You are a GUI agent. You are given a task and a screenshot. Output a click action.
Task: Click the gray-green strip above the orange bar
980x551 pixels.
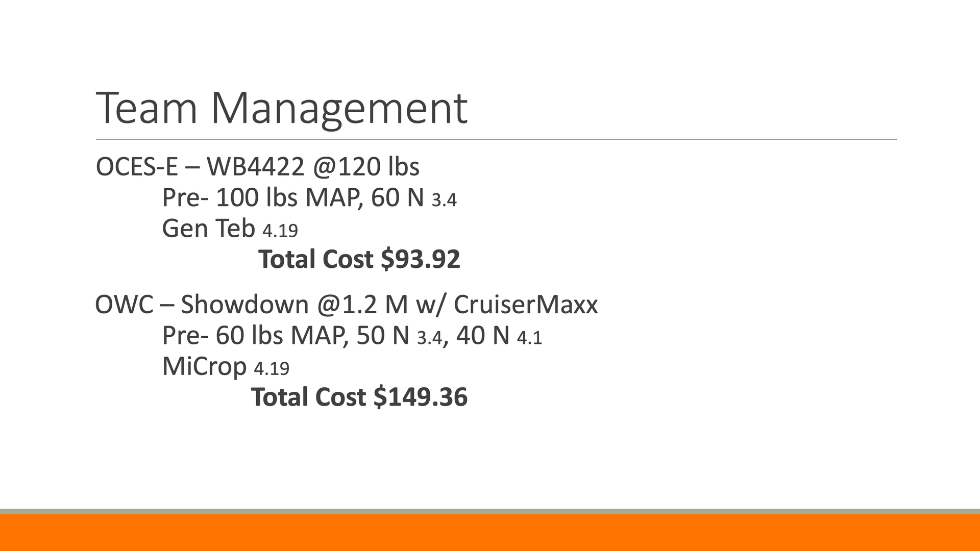490,511
